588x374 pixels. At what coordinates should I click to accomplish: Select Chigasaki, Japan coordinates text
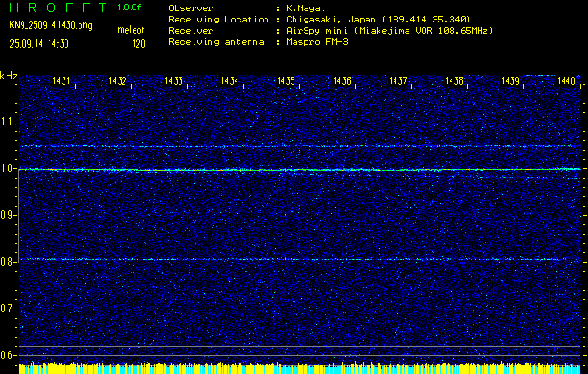pyautogui.click(x=379, y=19)
